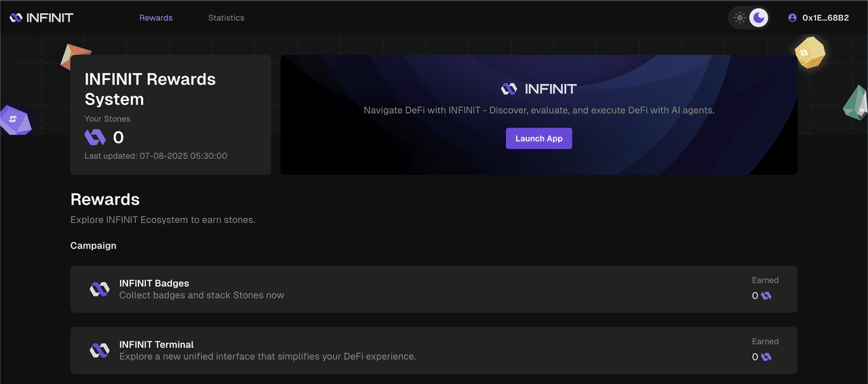Expand the INFINIT Badges campaign row
This screenshot has height=384, width=868.
pyautogui.click(x=434, y=289)
